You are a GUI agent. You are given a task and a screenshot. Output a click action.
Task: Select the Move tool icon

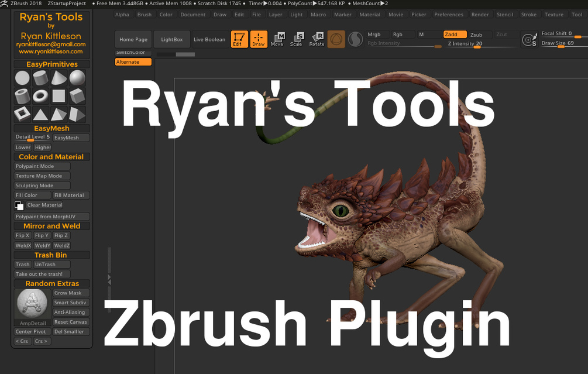click(x=278, y=39)
